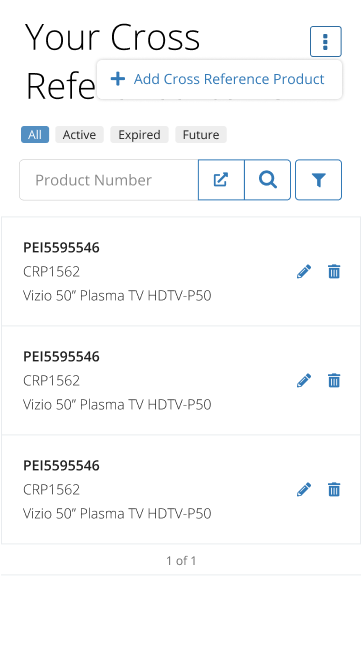The image size is (361, 645).
Task: Toggle the Expired status filter chip
Action: (139, 135)
